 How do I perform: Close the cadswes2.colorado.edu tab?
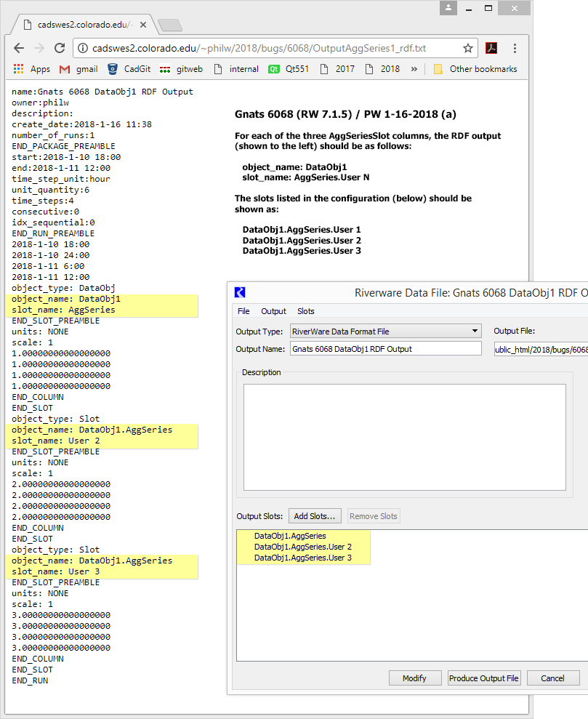coord(143,25)
